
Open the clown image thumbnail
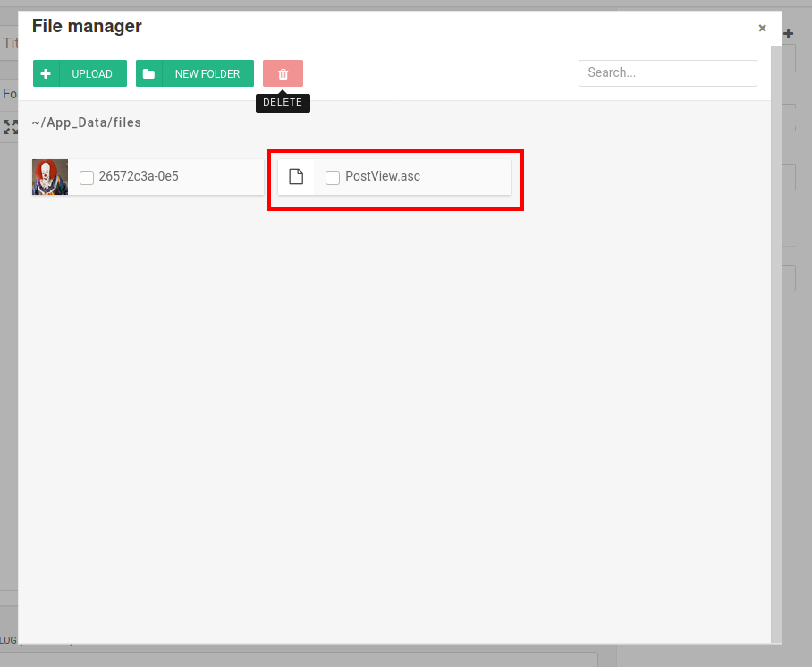click(x=50, y=177)
